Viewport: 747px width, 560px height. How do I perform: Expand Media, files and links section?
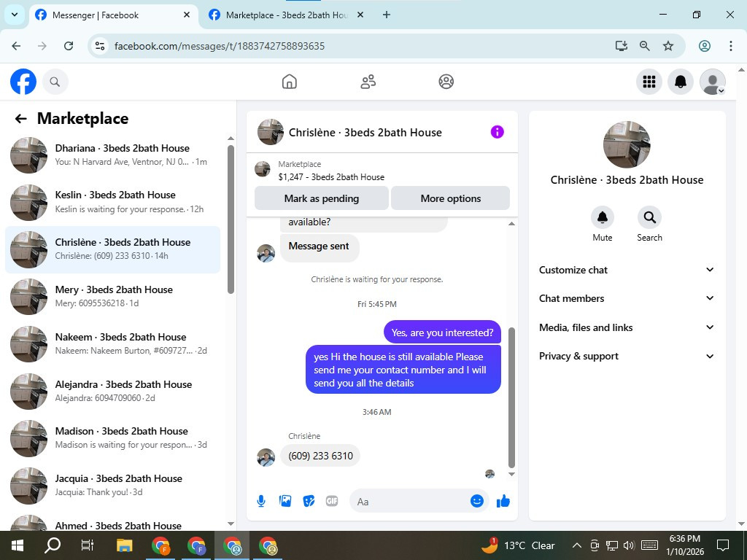tap(627, 327)
